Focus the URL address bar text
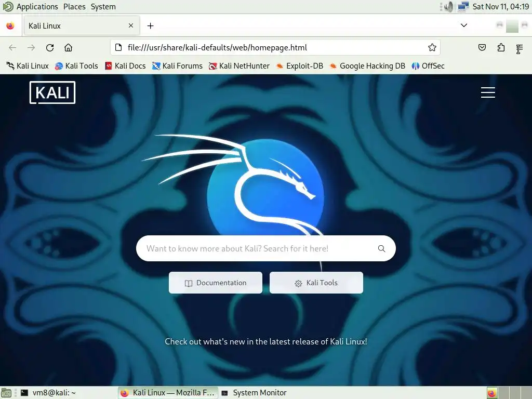 [x=217, y=47]
